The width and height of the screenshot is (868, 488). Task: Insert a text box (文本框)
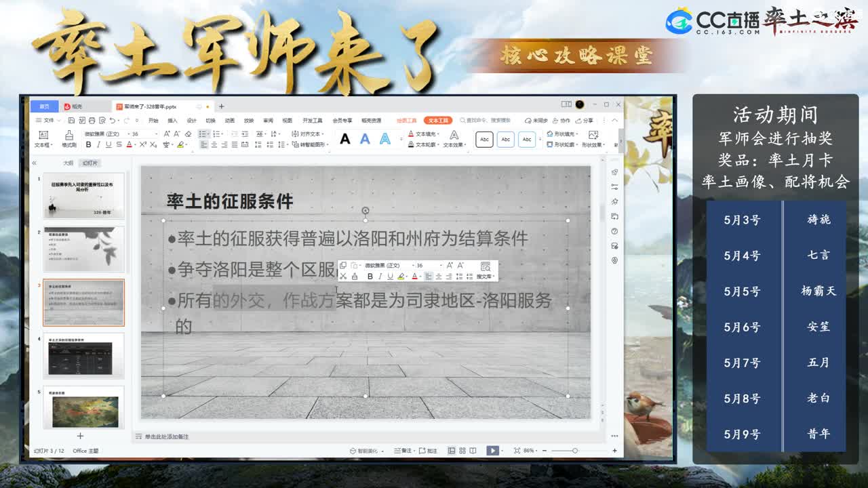click(x=43, y=138)
